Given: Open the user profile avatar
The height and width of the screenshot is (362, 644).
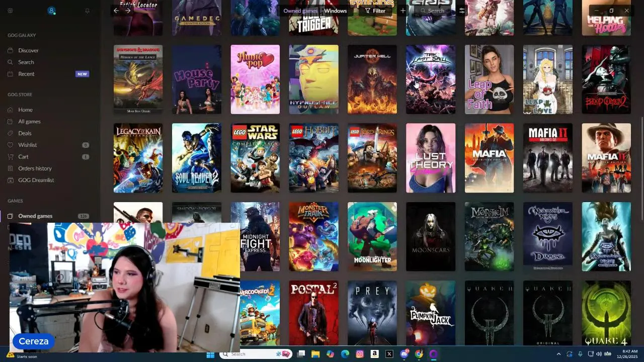Looking at the screenshot, I should [x=51, y=11].
